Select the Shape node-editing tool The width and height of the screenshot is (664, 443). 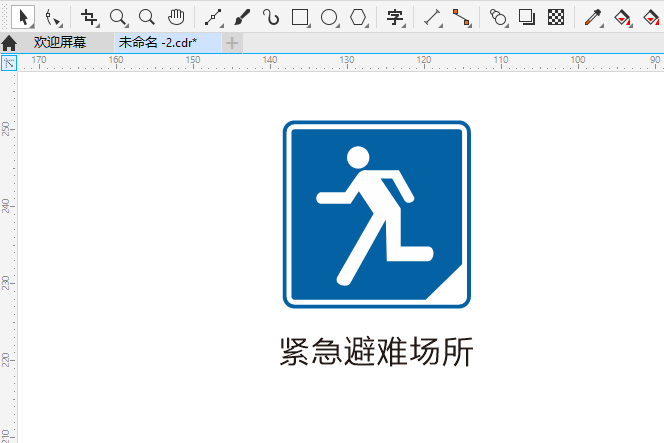click(53, 18)
